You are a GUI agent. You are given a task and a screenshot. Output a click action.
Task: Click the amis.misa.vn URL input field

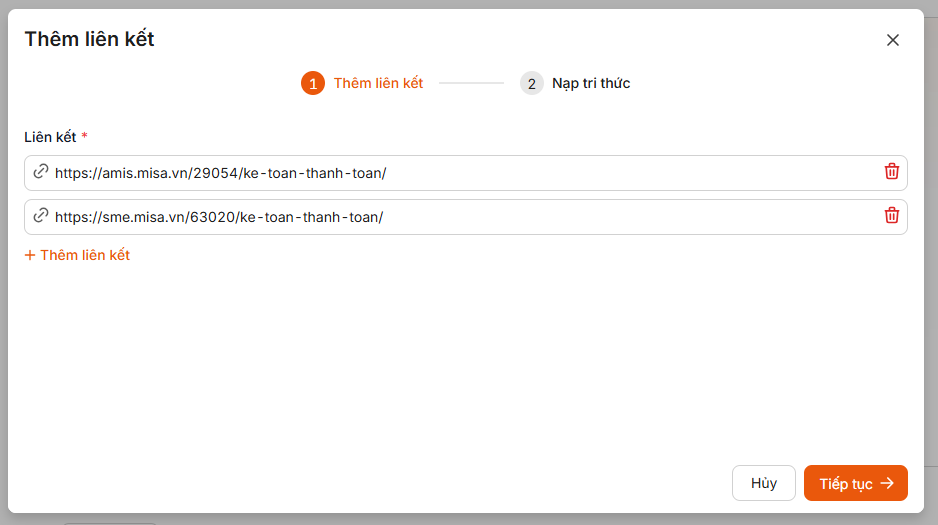pos(465,173)
